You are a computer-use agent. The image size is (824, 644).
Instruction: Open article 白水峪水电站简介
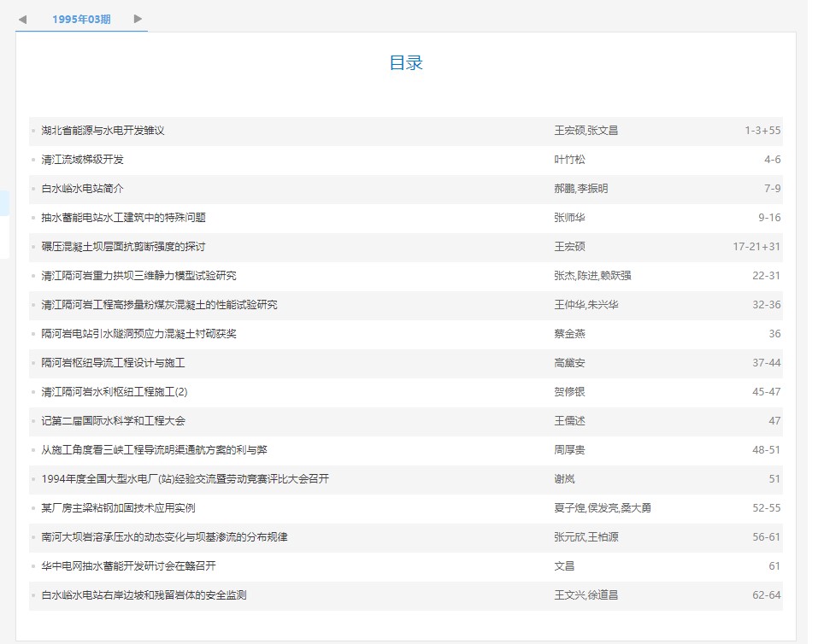click(83, 189)
